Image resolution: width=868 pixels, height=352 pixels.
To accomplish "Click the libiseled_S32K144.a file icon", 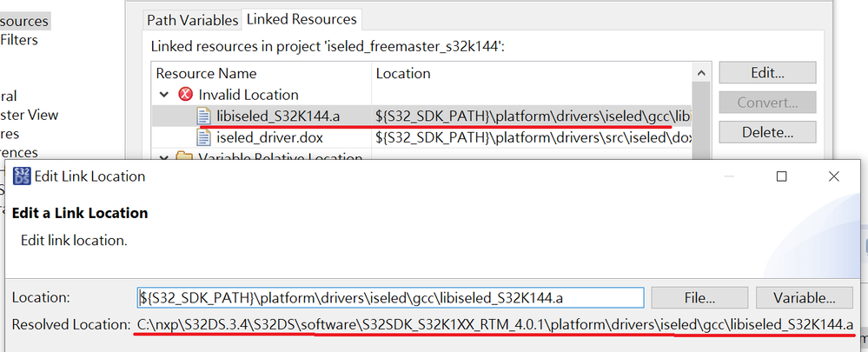I will click(203, 116).
